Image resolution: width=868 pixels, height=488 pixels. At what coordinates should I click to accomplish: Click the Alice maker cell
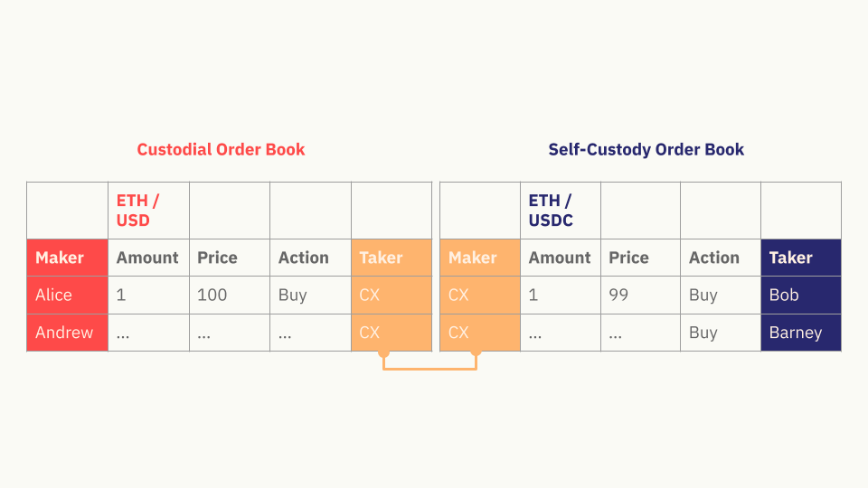coord(67,295)
